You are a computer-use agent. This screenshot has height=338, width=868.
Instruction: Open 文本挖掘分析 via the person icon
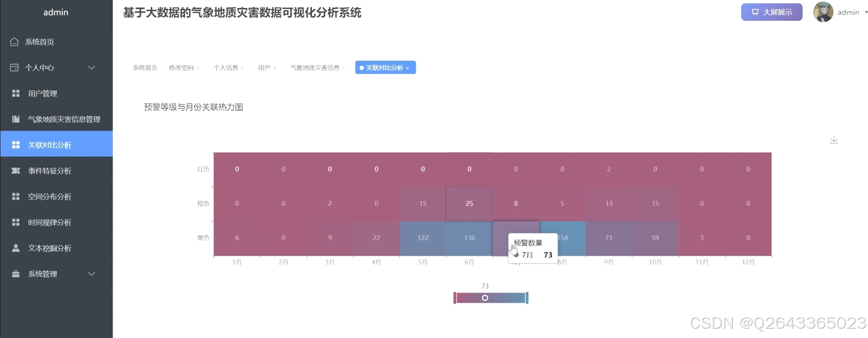point(16,248)
